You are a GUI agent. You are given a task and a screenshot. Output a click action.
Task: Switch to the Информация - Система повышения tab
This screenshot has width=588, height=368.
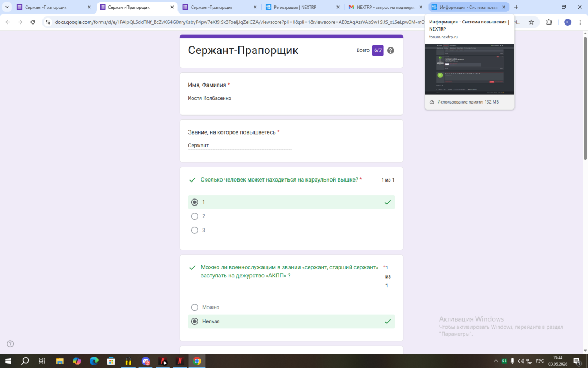click(464, 7)
